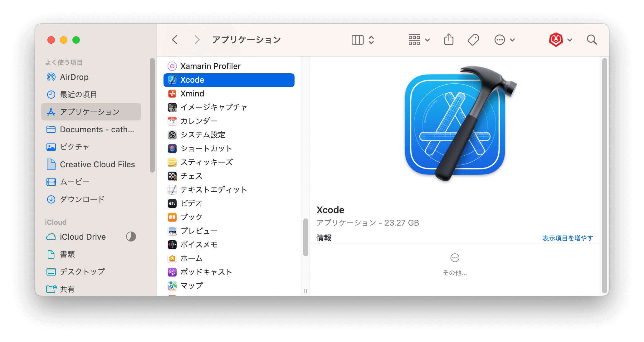The height and width of the screenshot is (342, 644).
Task: Click the Share icon in the toolbar
Action: tap(448, 40)
